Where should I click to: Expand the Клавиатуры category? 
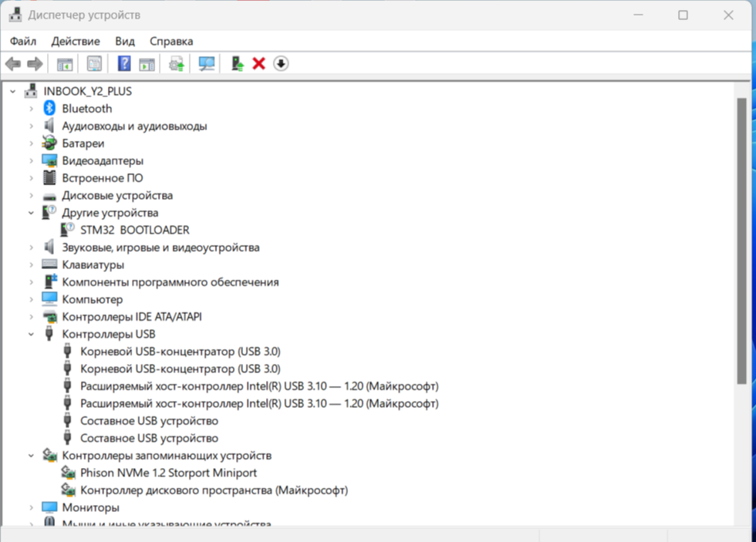click(x=31, y=264)
